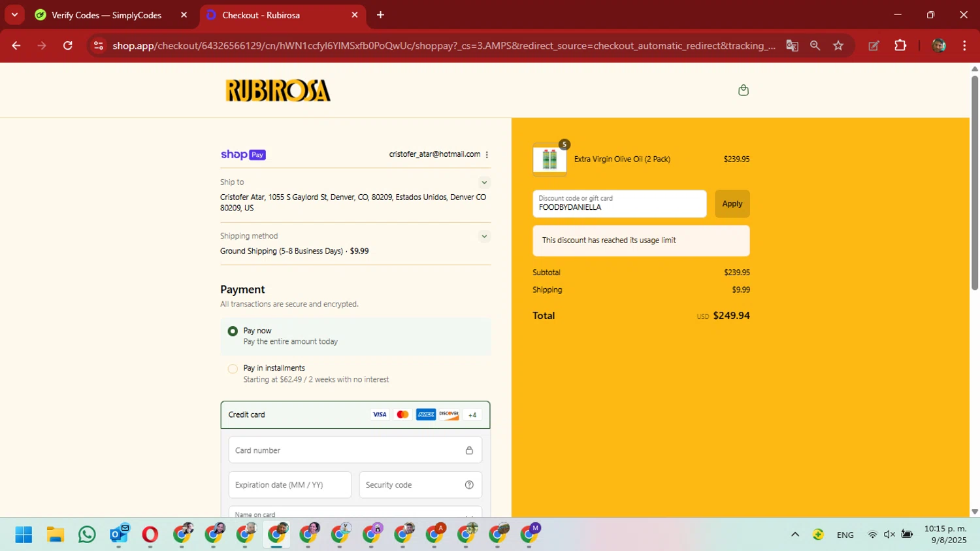This screenshot has height=551, width=980.
Task: Click the Mastercard icon
Action: (x=402, y=414)
